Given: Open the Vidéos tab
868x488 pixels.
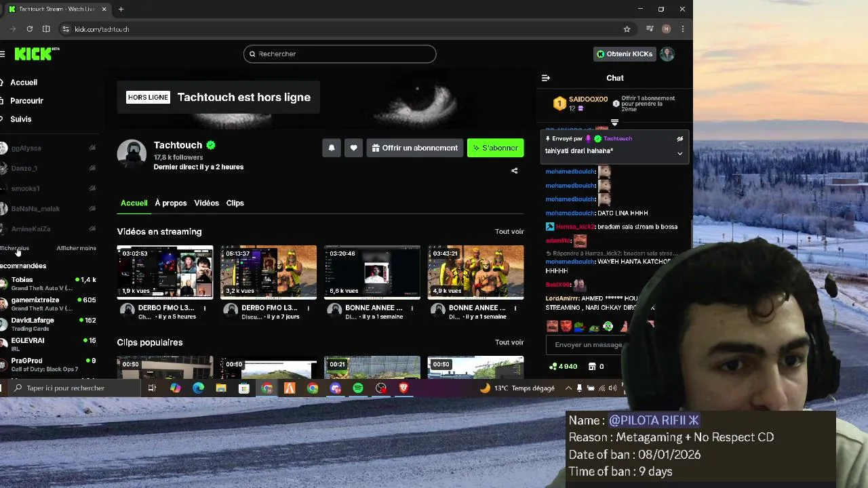Looking at the screenshot, I should 206,203.
